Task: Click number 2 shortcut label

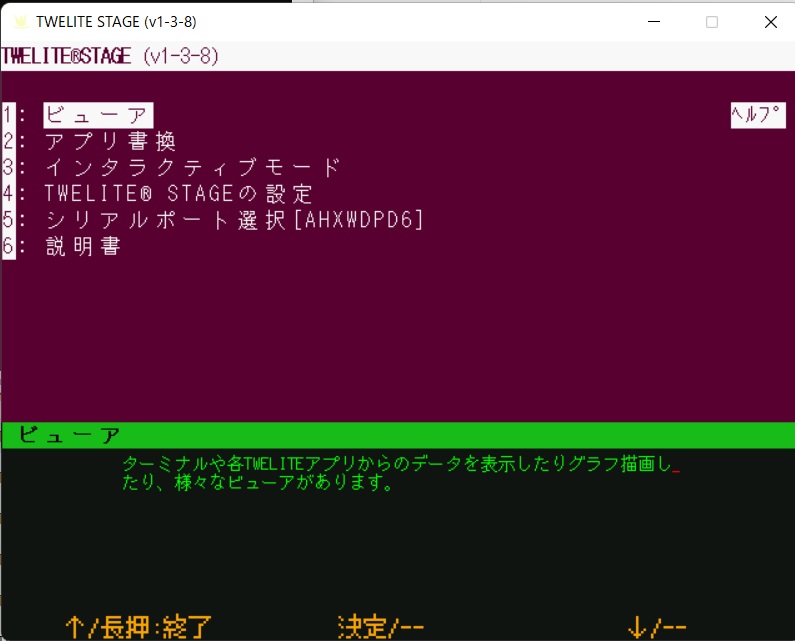Action: [9, 141]
